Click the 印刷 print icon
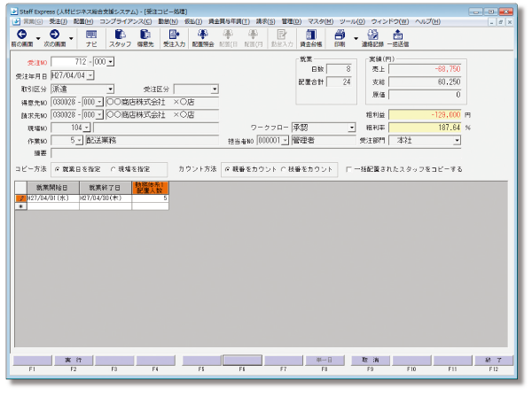This screenshot has height=396, width=532. click(340, 35)
